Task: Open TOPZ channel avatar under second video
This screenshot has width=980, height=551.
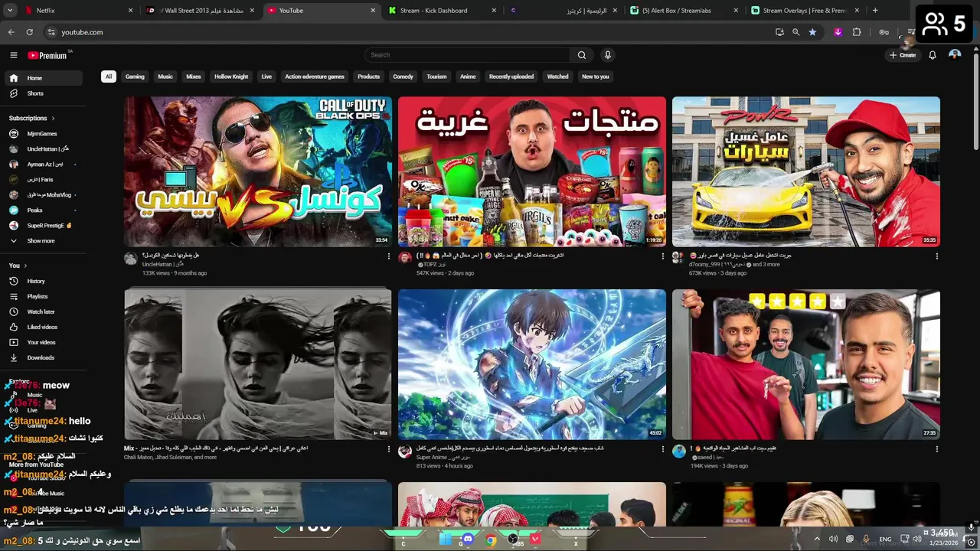Action: [404, 258]
